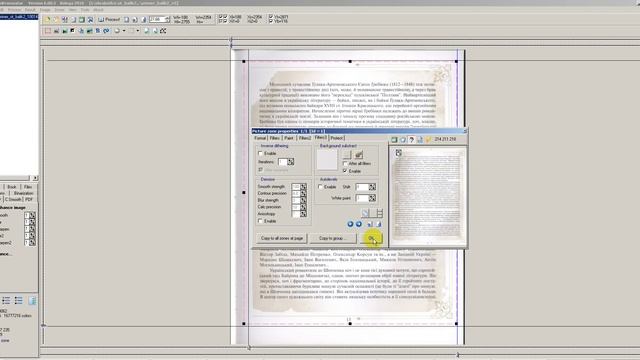Viewport: 640px width, 360px height.
Task: Toggle After all filters checkbox
Action: tap(345, 164)
